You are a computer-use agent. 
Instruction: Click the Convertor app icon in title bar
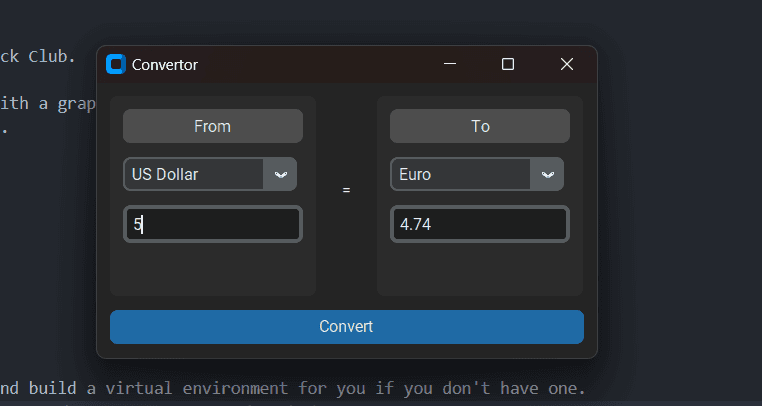[x=116, y=64]
